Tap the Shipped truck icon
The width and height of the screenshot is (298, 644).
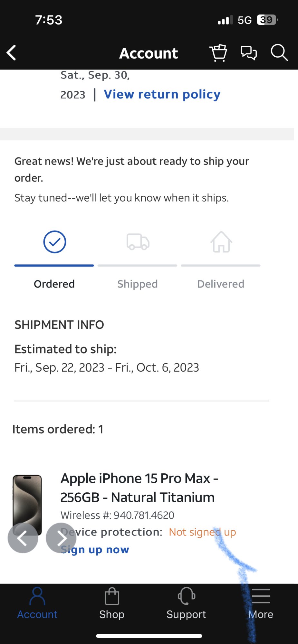pyautogui.click(x=138, y=242)
